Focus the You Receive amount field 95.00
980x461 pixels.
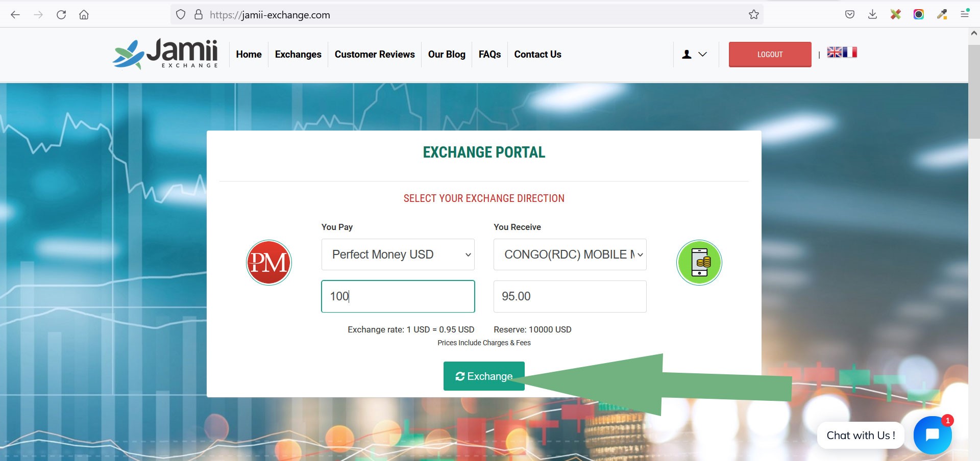tap(570, 296)
